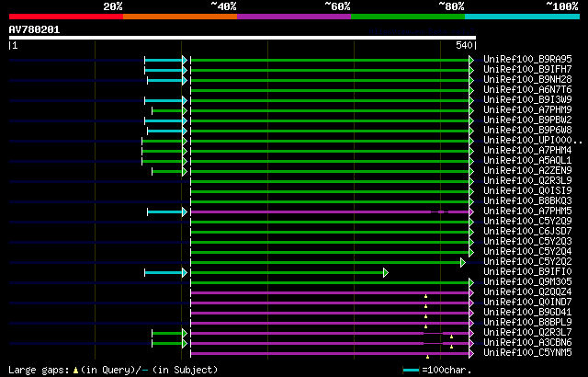Select the UniRef100_C5YNM5 label
588x377 pixels.
(527, 353)
